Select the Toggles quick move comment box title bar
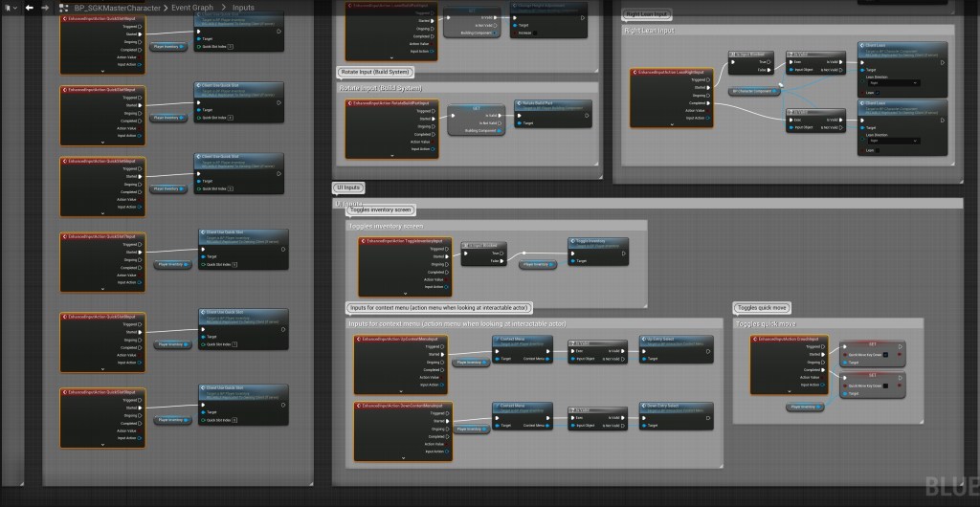Image resolution: width=980 pixels, height=507 pixels. pos(828,324)
